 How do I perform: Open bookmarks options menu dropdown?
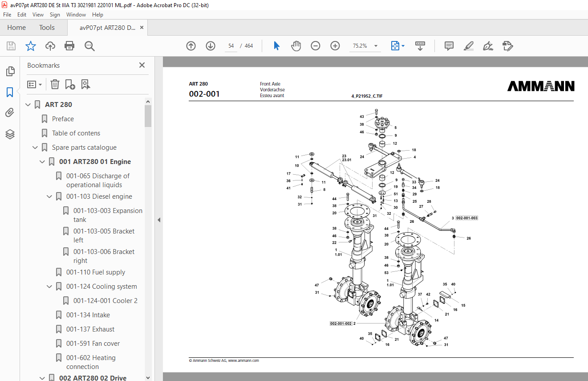click(x=35, y=84)
